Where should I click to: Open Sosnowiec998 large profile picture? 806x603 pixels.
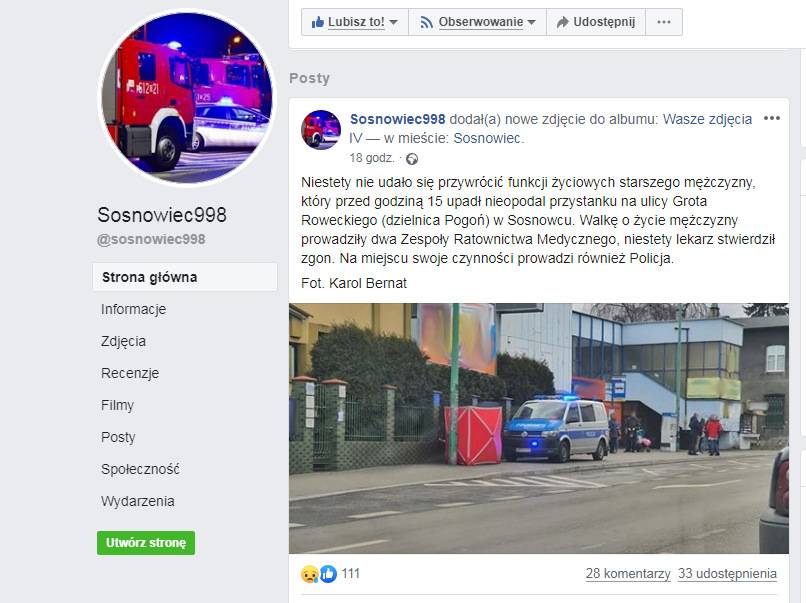pos(187,98)
